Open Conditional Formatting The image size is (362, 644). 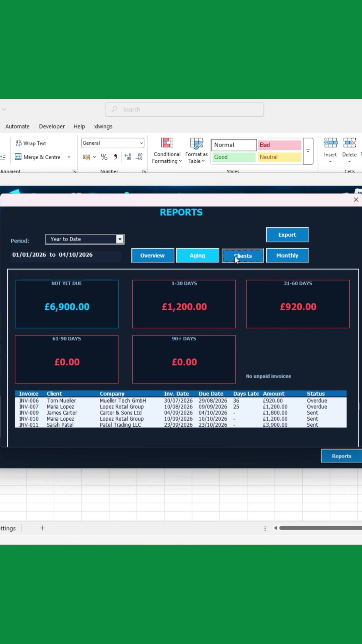pyautogui.click(x=167, y=151)
